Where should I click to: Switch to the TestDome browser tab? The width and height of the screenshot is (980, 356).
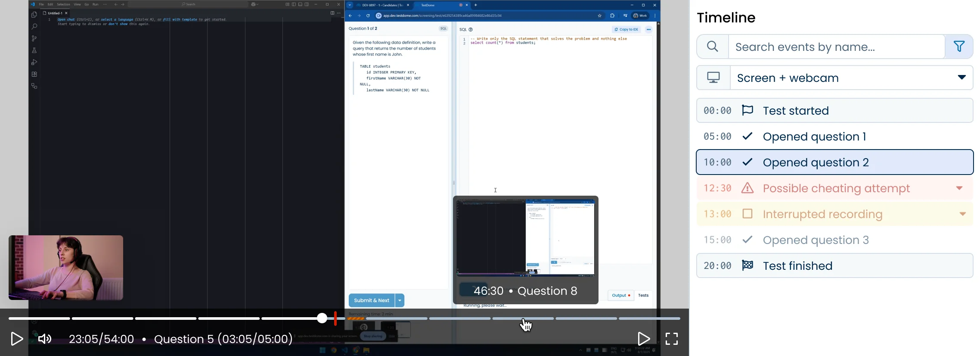441,5
